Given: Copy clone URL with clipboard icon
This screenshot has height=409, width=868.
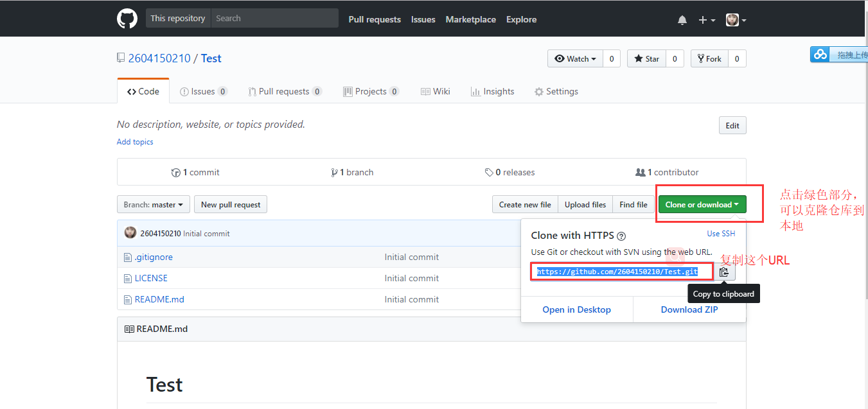Looking at the screenshot, I should pos(724,272).
